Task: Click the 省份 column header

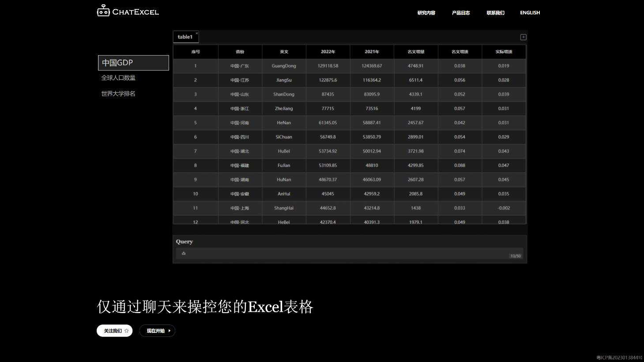Action: (x=240, y=52)
